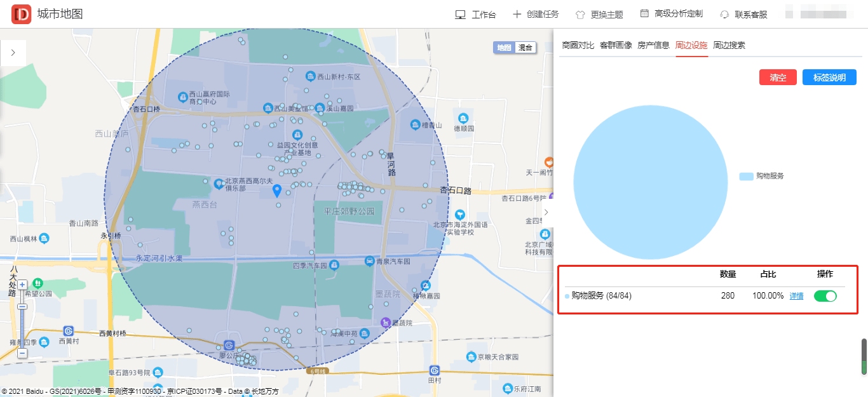The height and width of the screenshot is (397, 868).
Task: Switch map to 混合 view
Action: tap(525, 48)
